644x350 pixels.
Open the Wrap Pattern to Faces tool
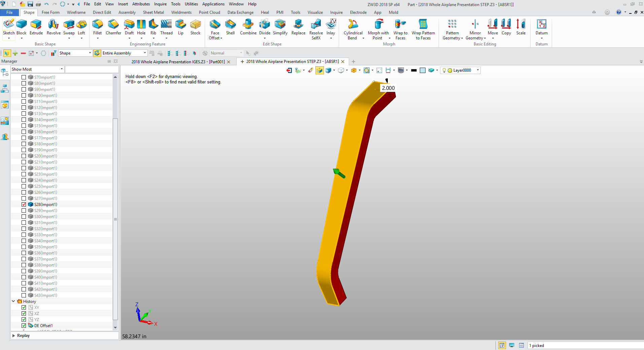pos(423,29)
